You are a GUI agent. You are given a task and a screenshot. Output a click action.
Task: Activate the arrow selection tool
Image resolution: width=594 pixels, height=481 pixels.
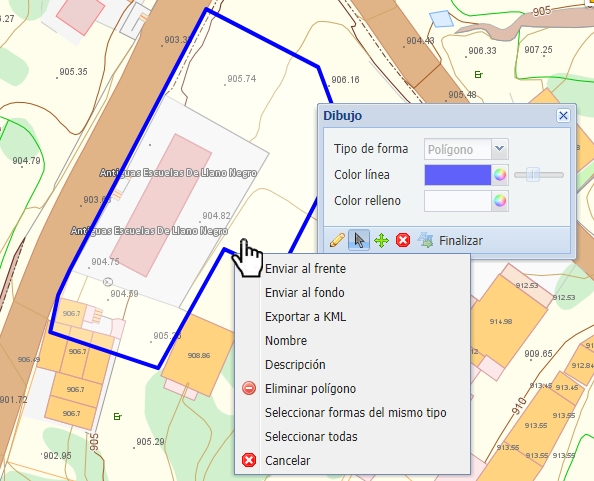[x=359, y=240]
